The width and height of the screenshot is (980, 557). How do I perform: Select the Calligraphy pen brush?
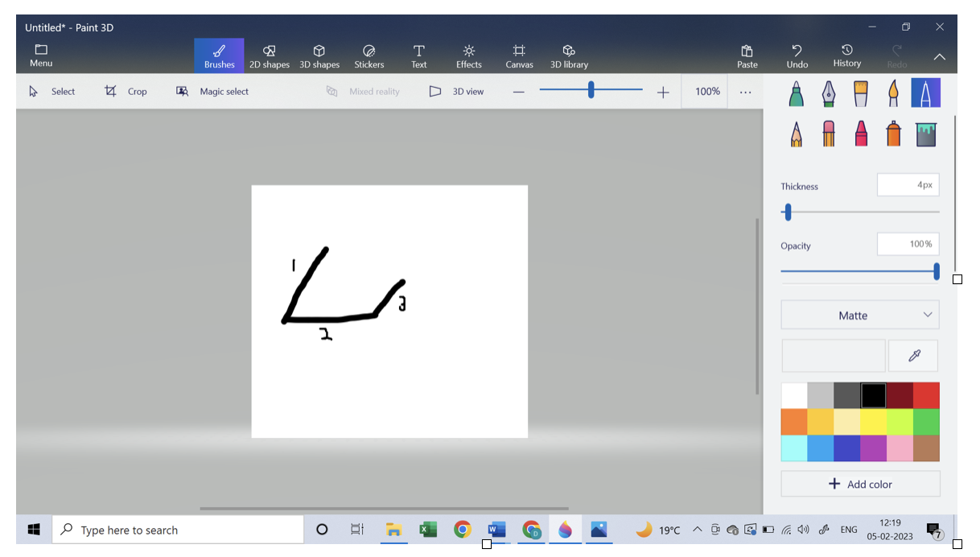point(828,93)
